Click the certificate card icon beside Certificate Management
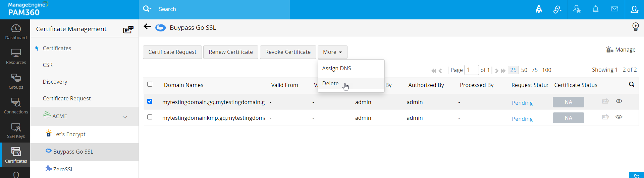 (x=128, y=29)
